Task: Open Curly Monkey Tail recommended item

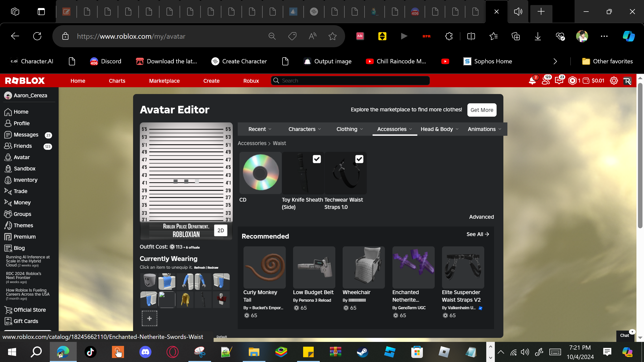Action: pyautogui.click(x=264, y=267)
